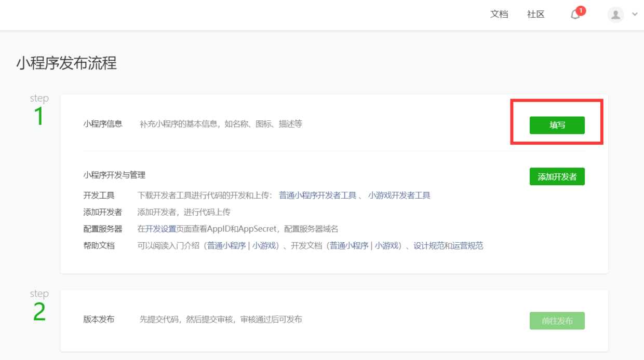Click the 添加开发者 button
This screenshot has height=360, width=644.
point(557,176)
